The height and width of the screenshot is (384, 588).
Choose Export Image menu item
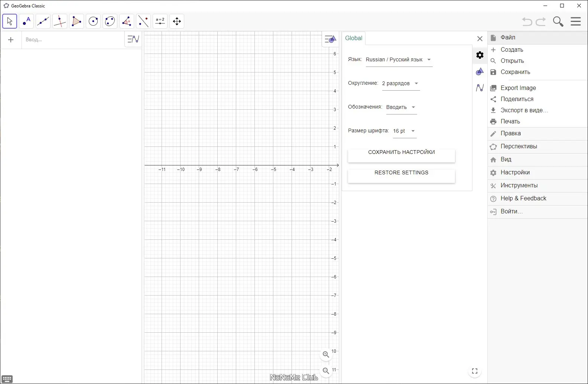click(x=537, y=88)
